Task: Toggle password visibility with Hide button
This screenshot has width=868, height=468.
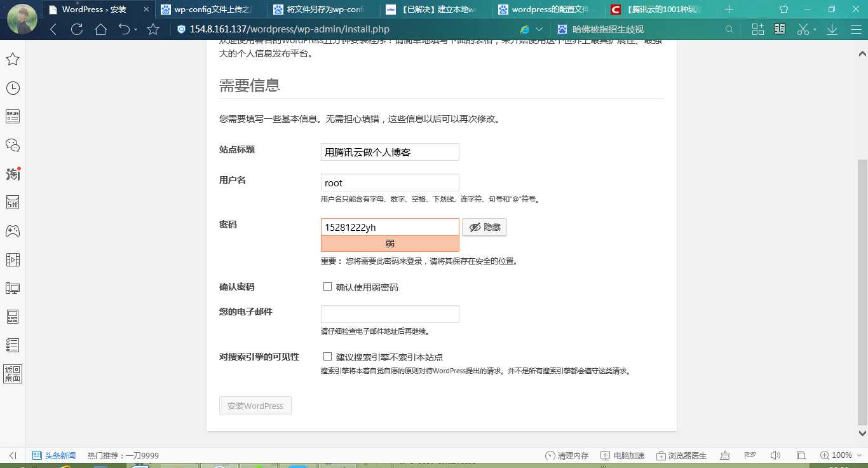Action: 484,227
